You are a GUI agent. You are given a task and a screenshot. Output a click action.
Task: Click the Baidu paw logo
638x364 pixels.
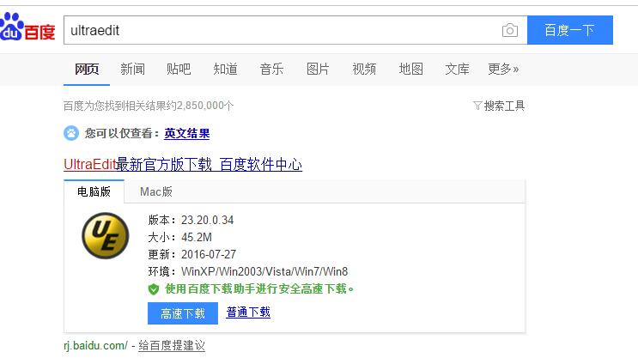coord(27,27)
